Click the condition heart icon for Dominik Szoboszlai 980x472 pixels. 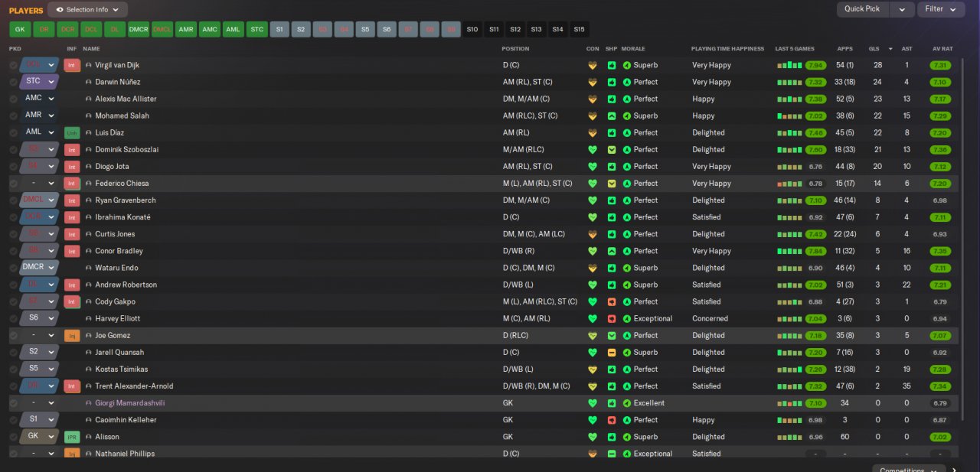[592, 150]
